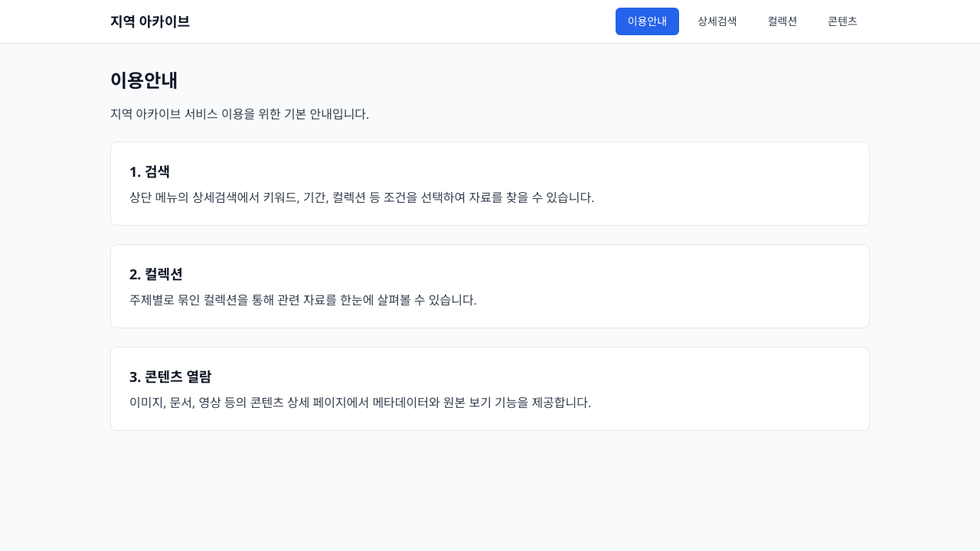Click the 지역 아카이브 site logo
Image resolution: width=980 pixels, height=551 pixels.
(x=149, y=21)
